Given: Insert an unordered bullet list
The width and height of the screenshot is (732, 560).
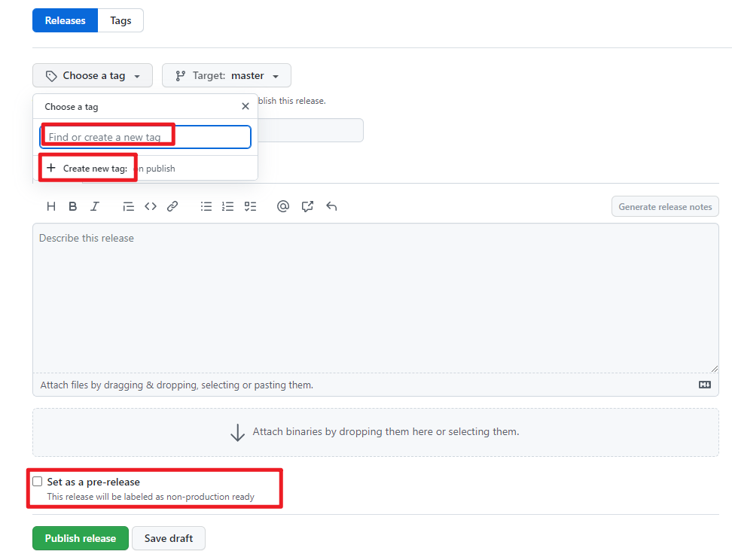Looking at the screenshot, I should click(206, 206).
